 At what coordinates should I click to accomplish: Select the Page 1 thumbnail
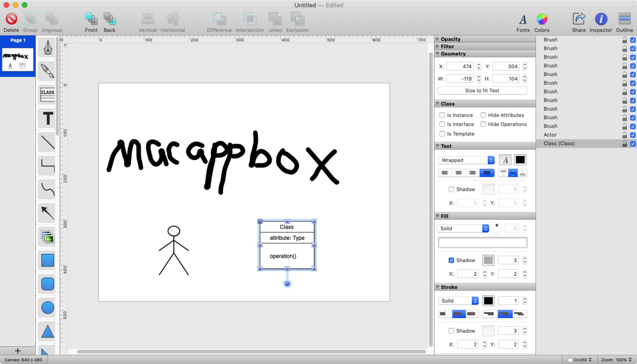tap(18, 60)
